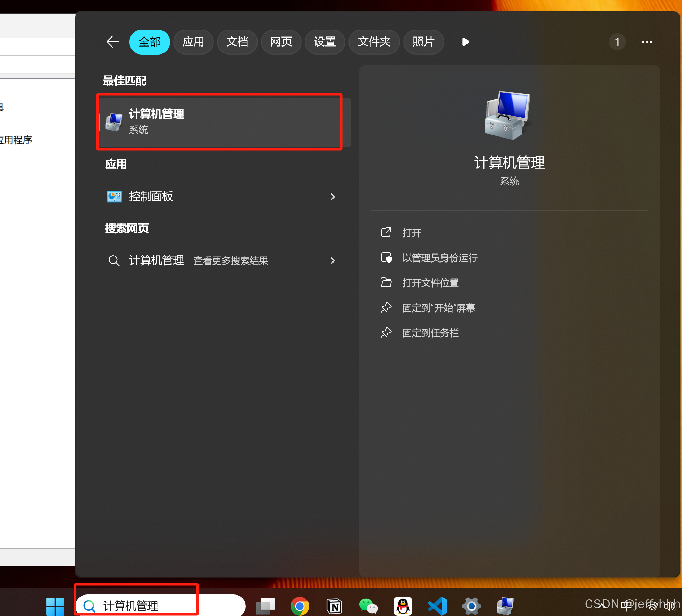Image resolution: width=682 pixels, height=616 pixels.
Task: Expand the 控制面板 result chevron
Action: click(x=332, y=197)
